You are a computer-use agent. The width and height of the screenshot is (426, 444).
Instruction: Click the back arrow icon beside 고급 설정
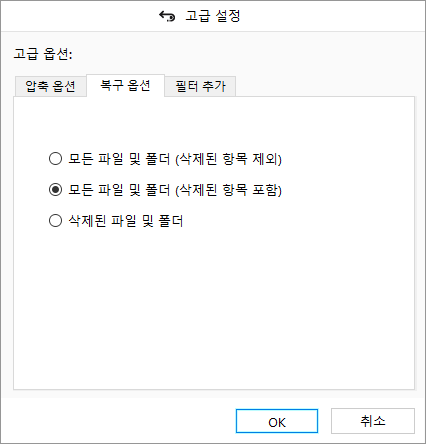pos(167,16)
